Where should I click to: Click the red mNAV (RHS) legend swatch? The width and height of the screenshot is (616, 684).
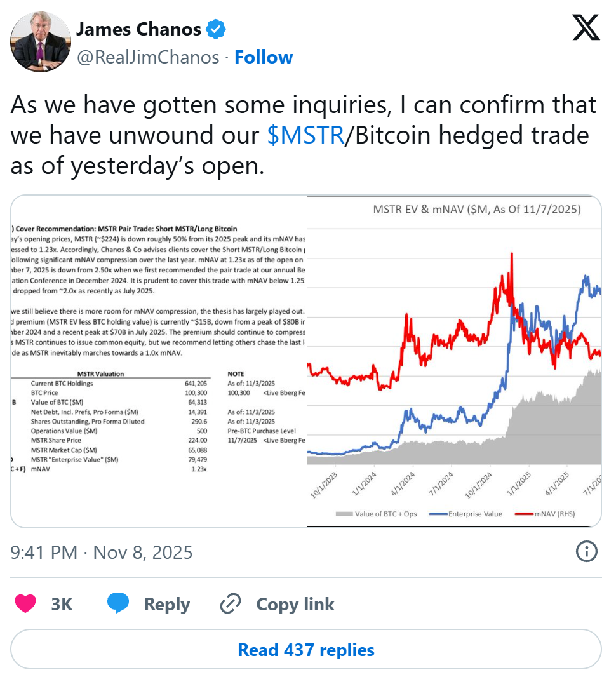[523, 514]
